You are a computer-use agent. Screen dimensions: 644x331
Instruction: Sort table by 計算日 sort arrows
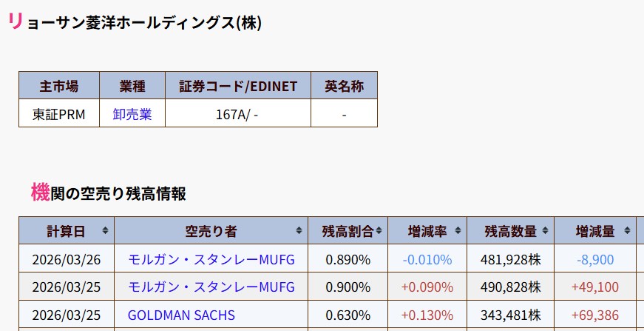[x=106, y=231]
